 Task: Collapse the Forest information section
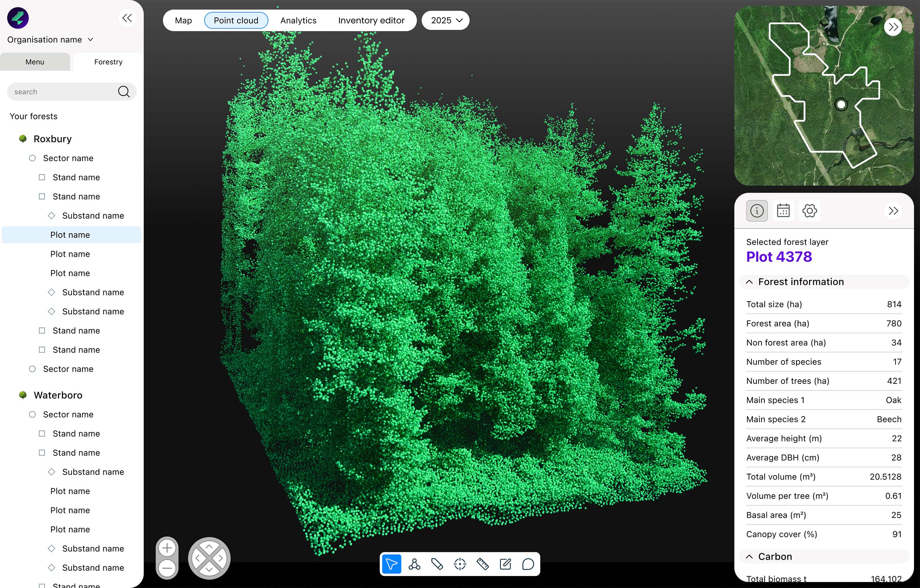click(749, 282)
